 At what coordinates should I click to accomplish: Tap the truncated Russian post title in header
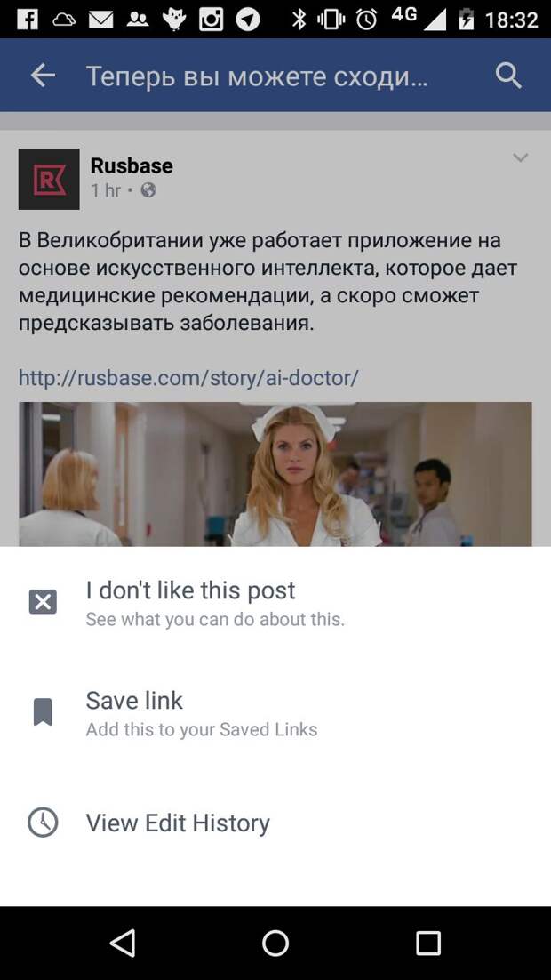(257, 76)
